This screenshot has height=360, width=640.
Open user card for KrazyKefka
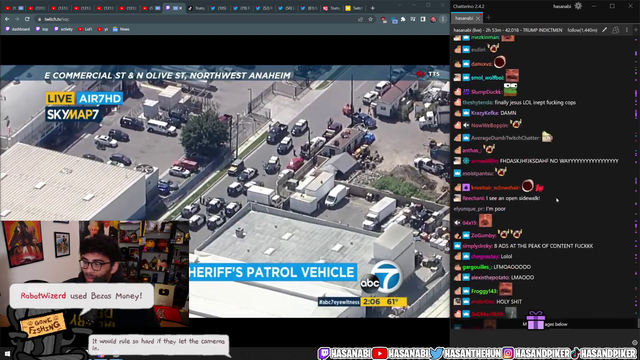[x=484, y=113]
